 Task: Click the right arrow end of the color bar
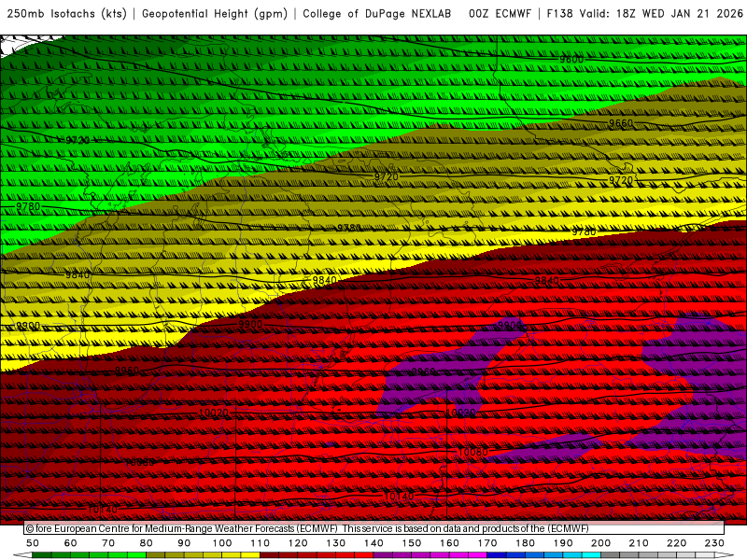[x=725, y=555]
